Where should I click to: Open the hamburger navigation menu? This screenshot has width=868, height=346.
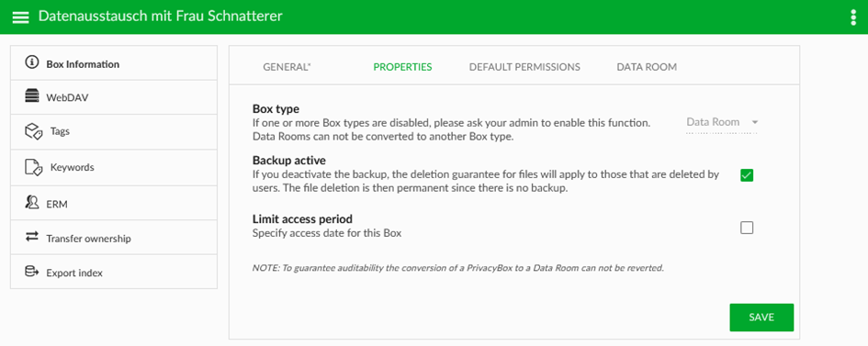click(x=20, y=17)
